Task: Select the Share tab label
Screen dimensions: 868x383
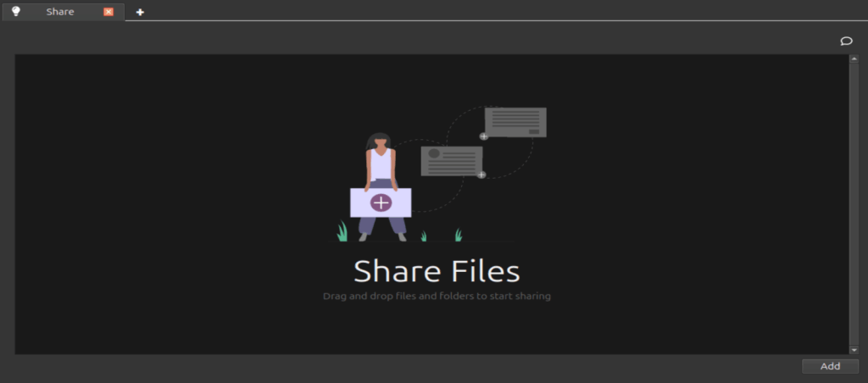Action: (60, 12)
